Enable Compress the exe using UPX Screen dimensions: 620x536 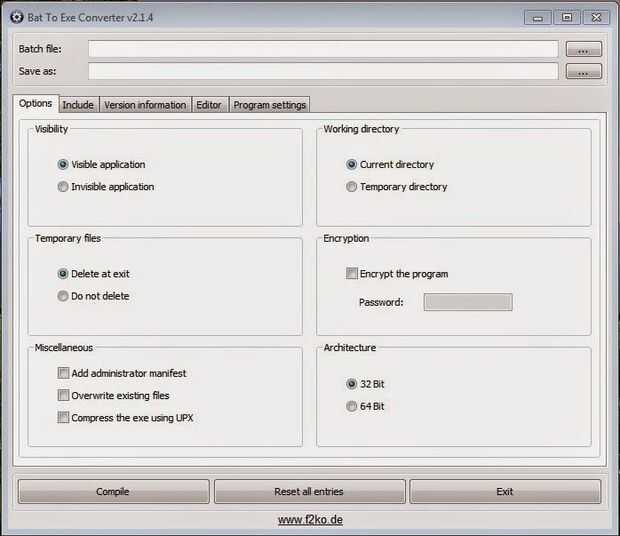(x=125, y=417)
